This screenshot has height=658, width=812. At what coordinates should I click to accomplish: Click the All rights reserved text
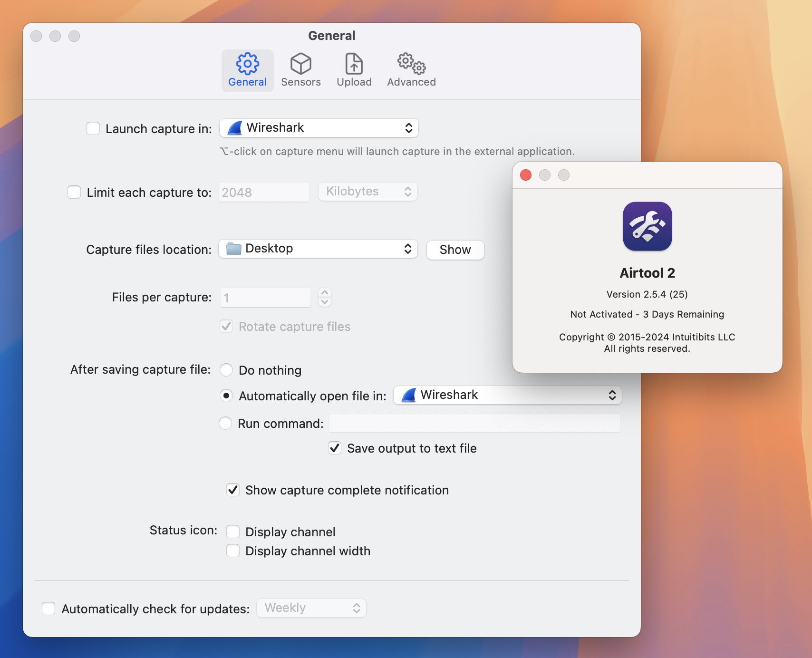tap(647, 348)
